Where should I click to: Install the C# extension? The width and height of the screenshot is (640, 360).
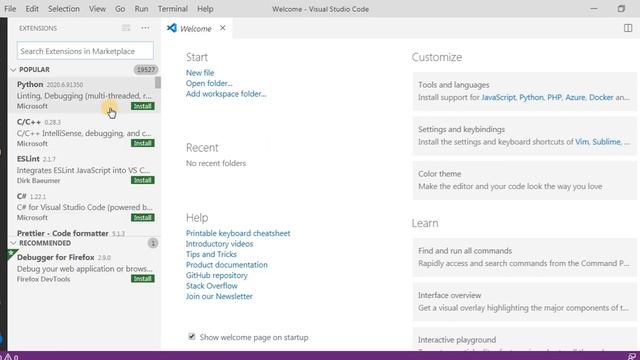point(142,218)
